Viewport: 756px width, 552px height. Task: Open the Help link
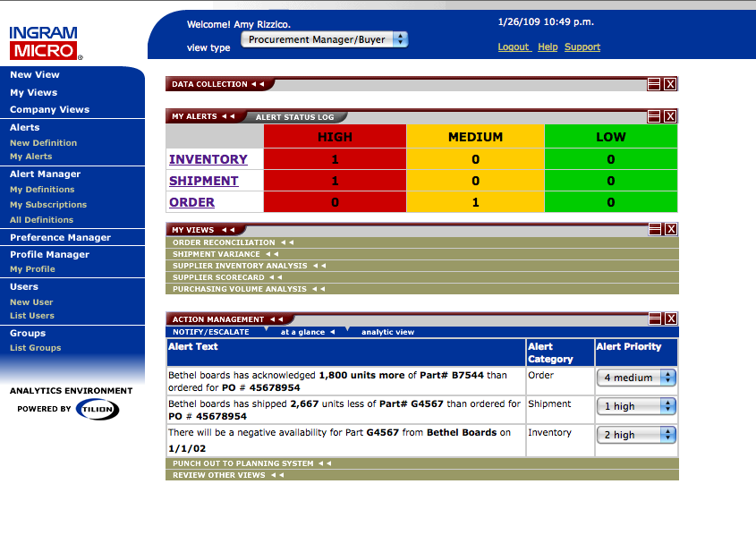coord(548,47)
